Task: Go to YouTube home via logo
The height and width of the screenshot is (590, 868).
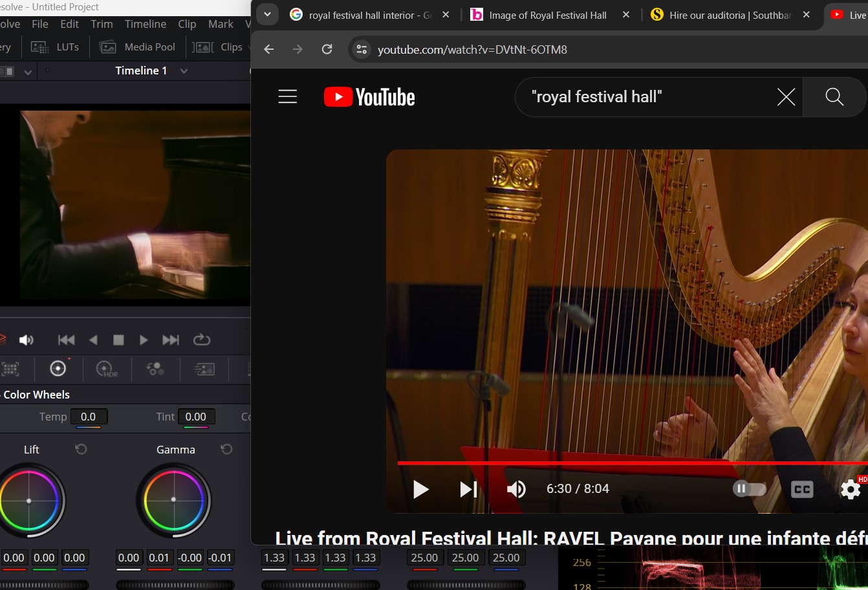Action: click(x=369, y=97)
